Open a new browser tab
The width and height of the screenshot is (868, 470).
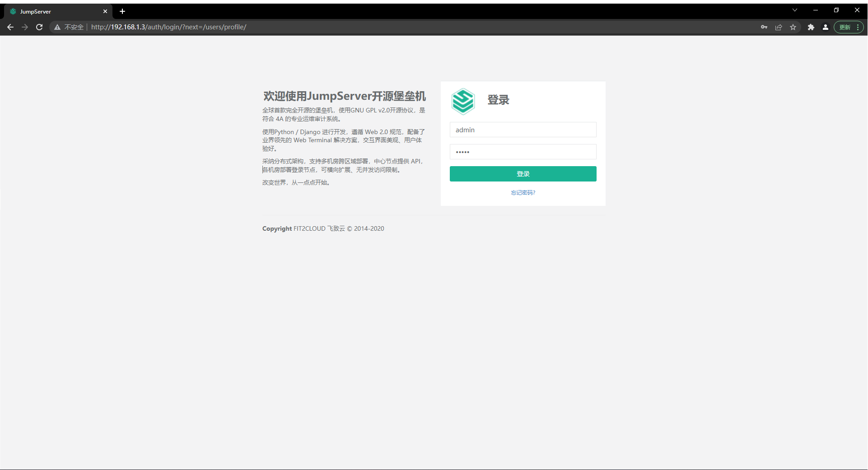click(x=122, y=11)
